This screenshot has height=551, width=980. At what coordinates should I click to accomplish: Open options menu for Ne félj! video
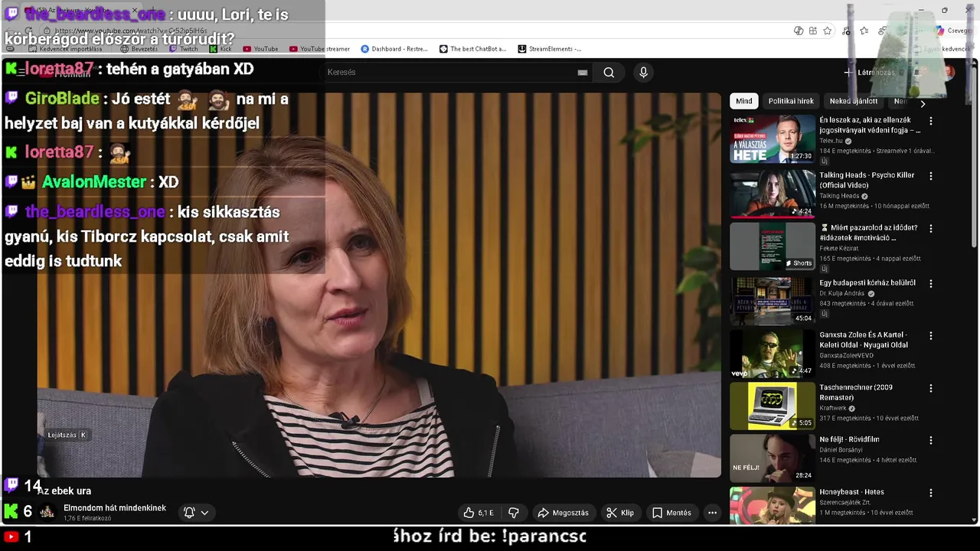(x=931, y=440)
